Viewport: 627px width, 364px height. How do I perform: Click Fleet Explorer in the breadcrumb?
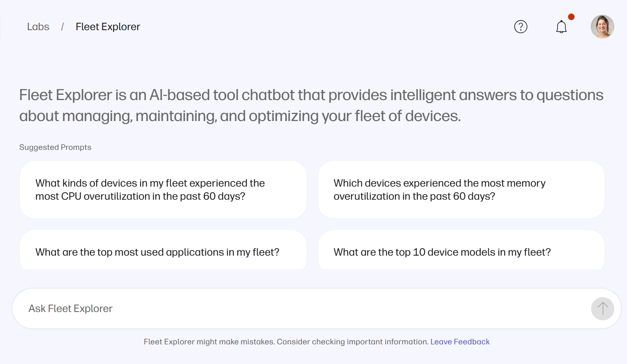pos(108,27)
